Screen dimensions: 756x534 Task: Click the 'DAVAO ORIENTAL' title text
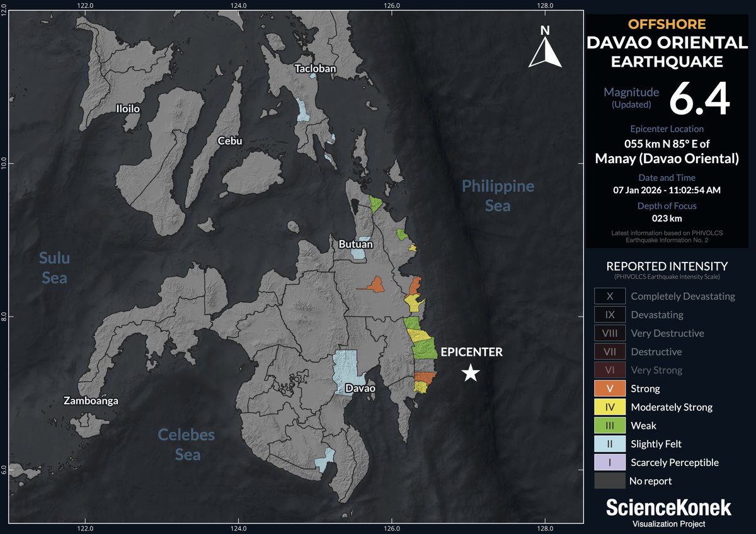pos(667,43)
